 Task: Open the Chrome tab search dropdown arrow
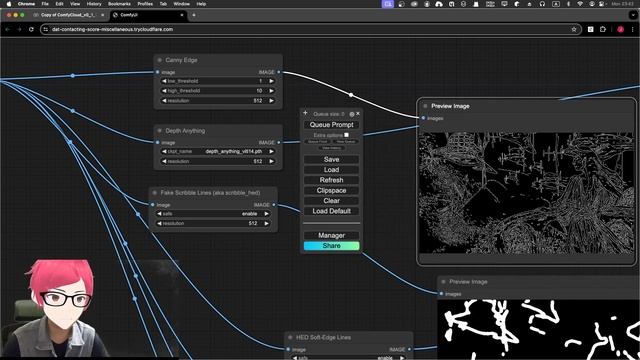click(x=633, y=15)
